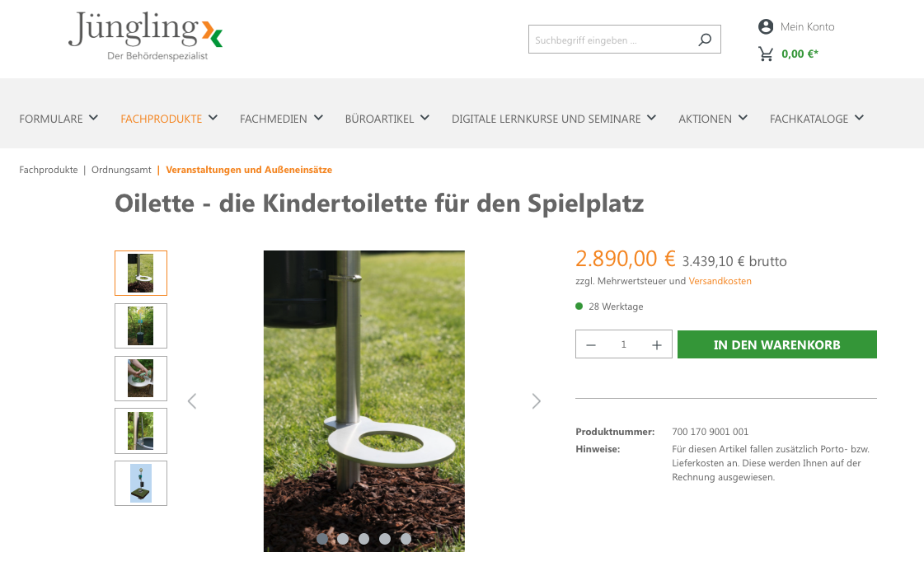924x571 pixels.
Task: Select the last carousel dot indicator
Action: (x=406, y=539)
